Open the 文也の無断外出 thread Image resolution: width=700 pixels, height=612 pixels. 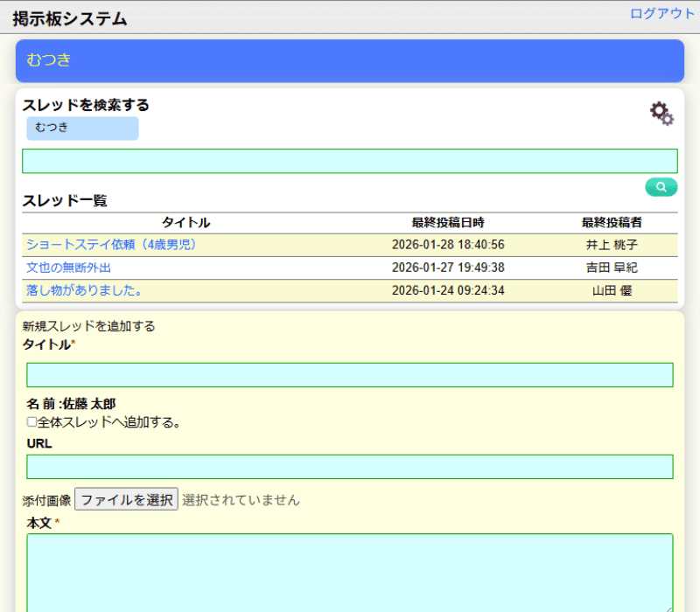[x=69, y=268]
